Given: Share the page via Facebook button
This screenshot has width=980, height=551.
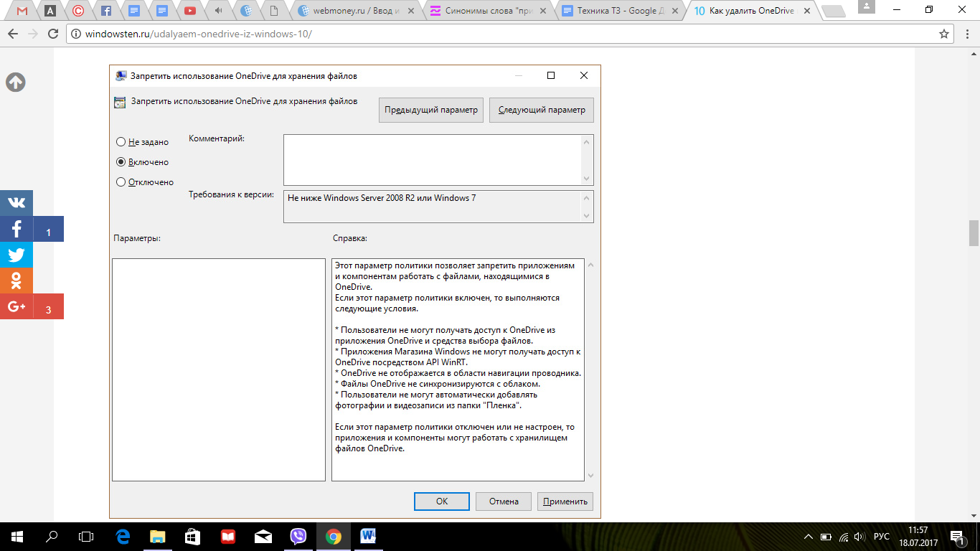Looking at the screenshot, I should point(17,229).
